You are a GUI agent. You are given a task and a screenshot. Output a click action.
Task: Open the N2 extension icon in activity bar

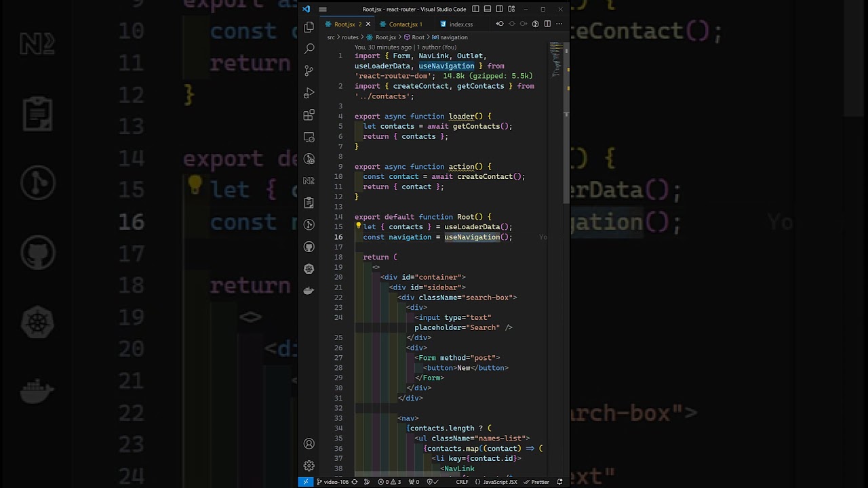[x=309, y=180]
